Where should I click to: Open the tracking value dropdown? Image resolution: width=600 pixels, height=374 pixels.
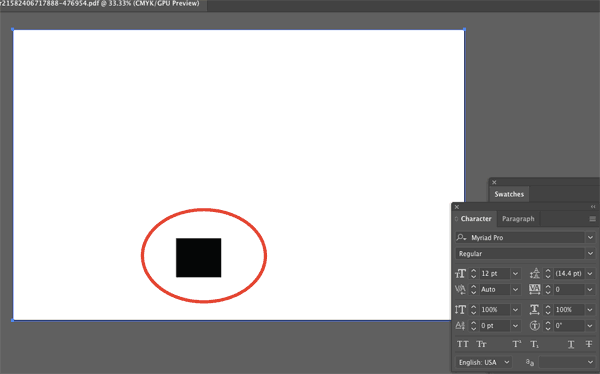click(590, 289)
